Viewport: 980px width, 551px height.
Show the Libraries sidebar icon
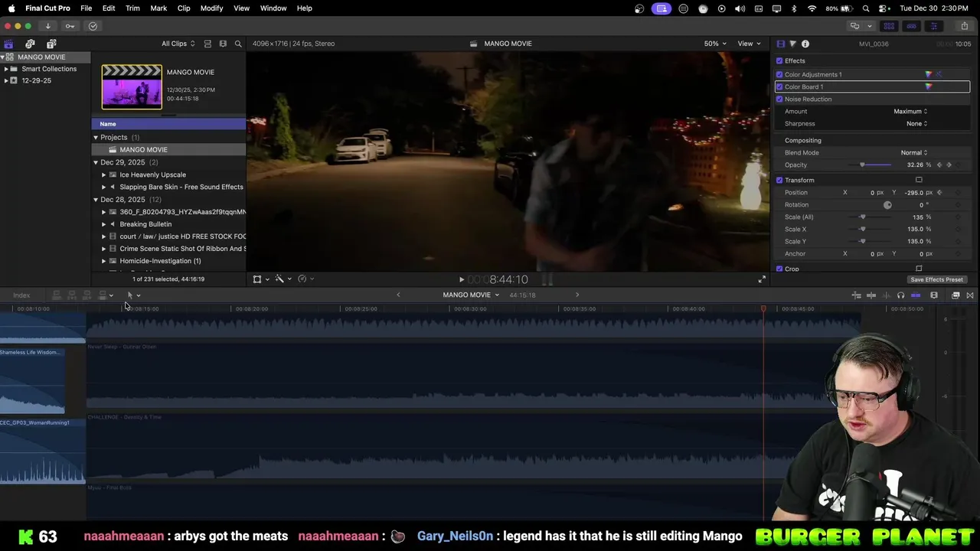pyautogui.click(x=8, y=44)
